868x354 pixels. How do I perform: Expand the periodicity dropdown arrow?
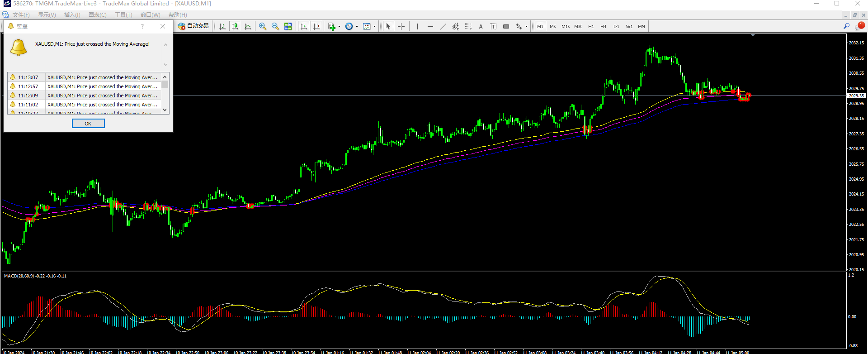357,26
